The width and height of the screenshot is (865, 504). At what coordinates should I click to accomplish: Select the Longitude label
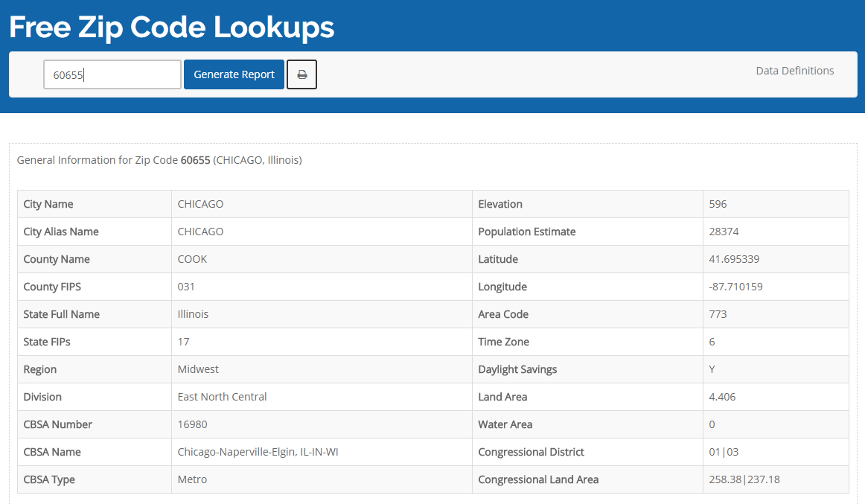pos(502,287)
